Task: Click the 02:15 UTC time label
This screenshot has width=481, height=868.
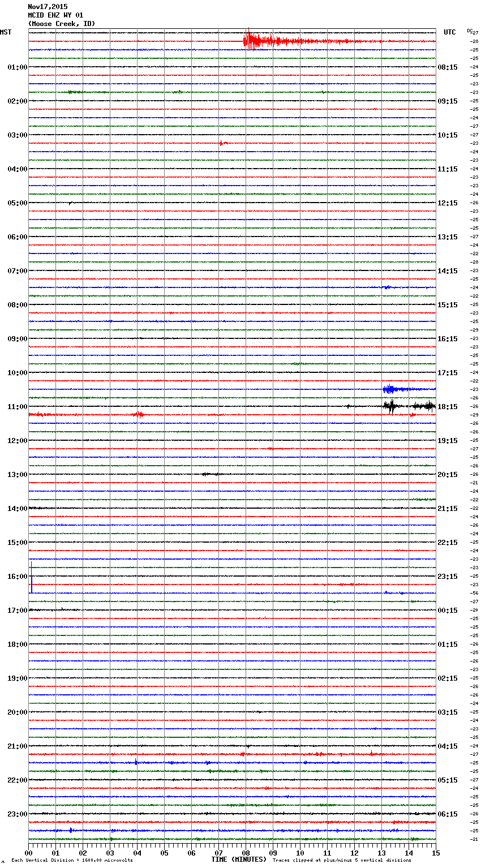Action: [448, 678]
